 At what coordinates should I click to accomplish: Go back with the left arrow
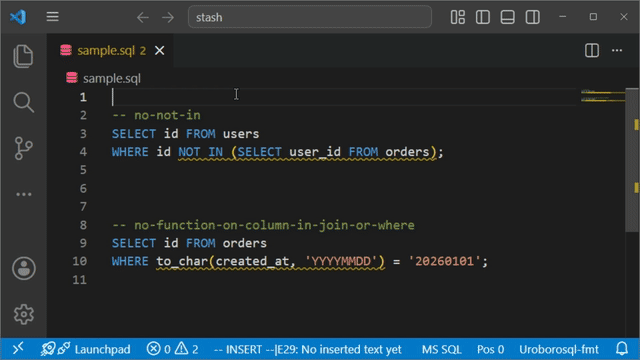[142, 17]
